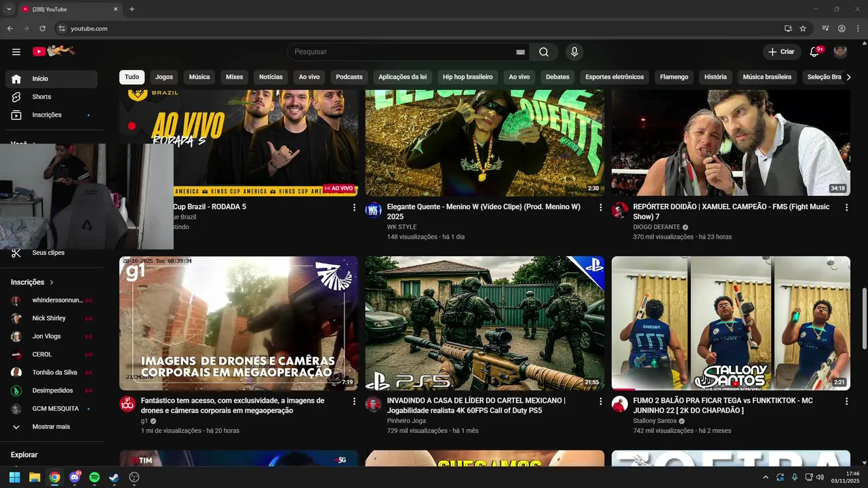Open the Chrome profile icon

(842, 28)
